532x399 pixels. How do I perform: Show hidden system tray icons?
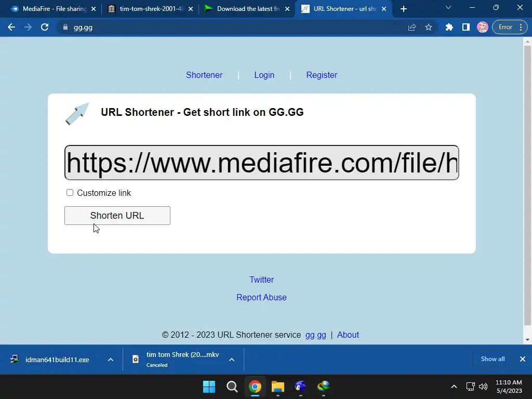454,387
